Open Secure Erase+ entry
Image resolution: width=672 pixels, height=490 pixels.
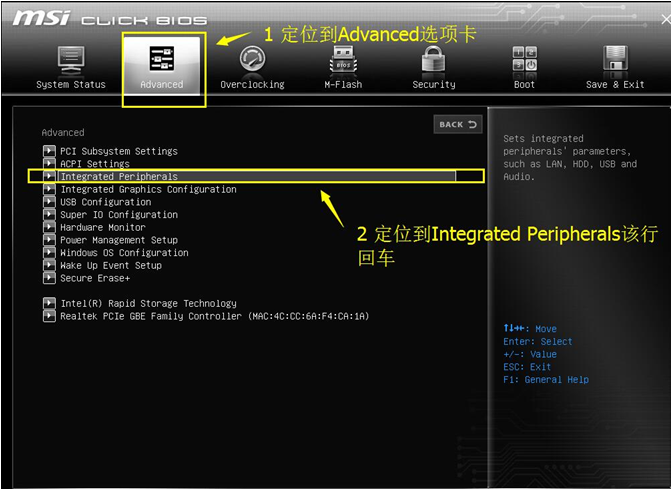[x=95, y=278]
